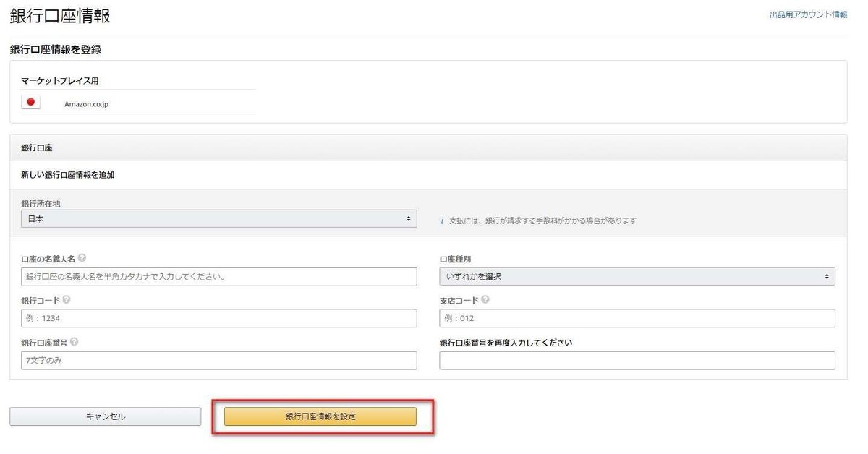The image size is (868, 454).
Task: Click the 銀行口座番号 field (7文字のみ)
Action: click(x=219, y=360)
